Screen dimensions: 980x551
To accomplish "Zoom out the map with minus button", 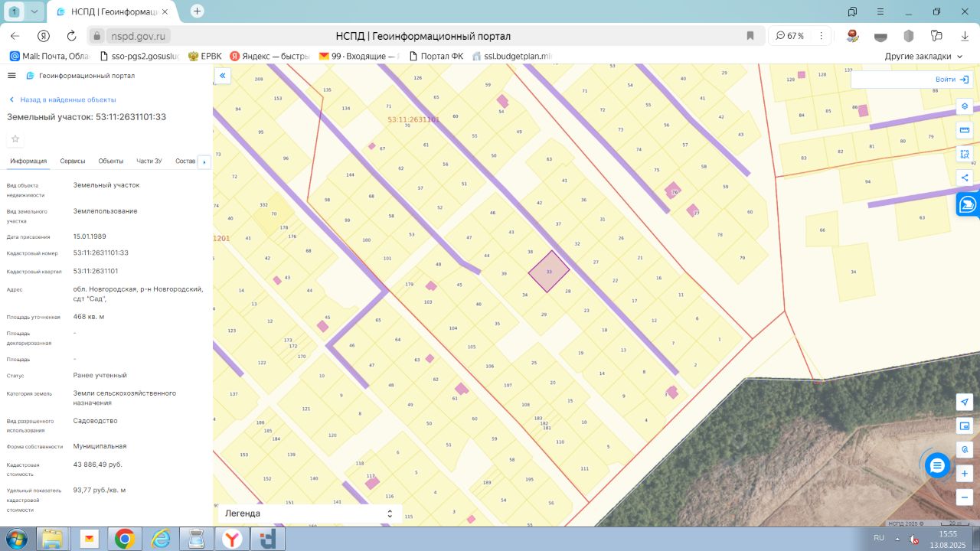I will pyautogui.click(x=965, y=497).
